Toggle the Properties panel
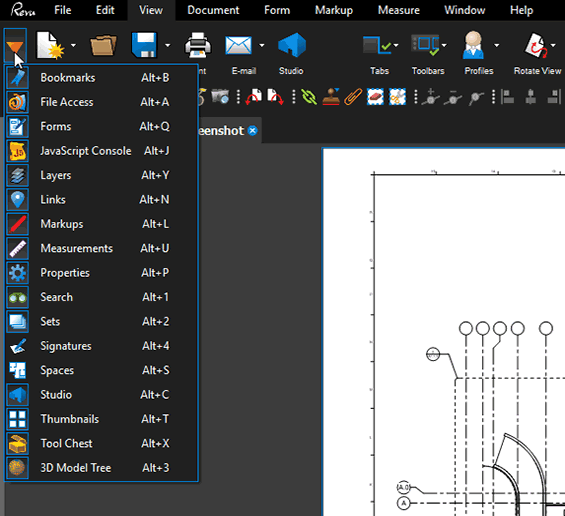Image resolution: width=565 pixels, height=516 pixels. point(101,273)
